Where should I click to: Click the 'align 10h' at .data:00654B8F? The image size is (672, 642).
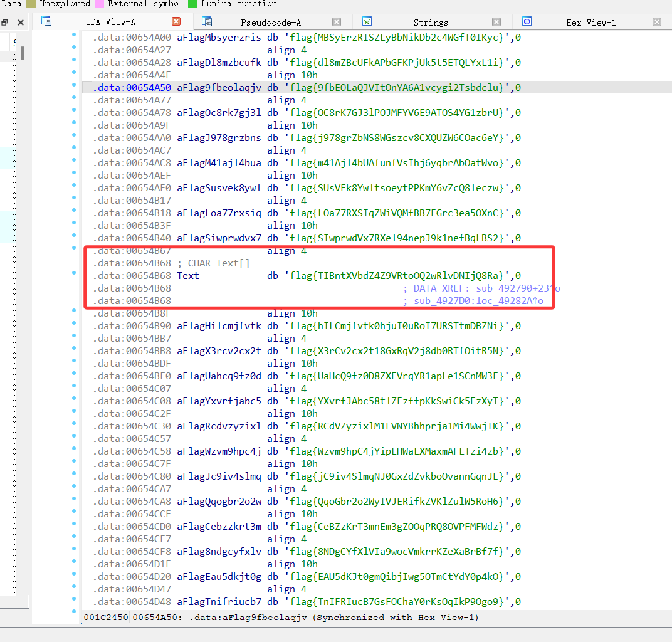292,313
